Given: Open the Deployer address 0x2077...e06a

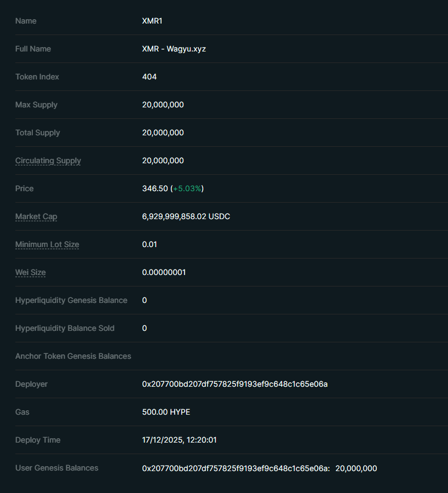Looking at the screenshot, I should (235, 384).
